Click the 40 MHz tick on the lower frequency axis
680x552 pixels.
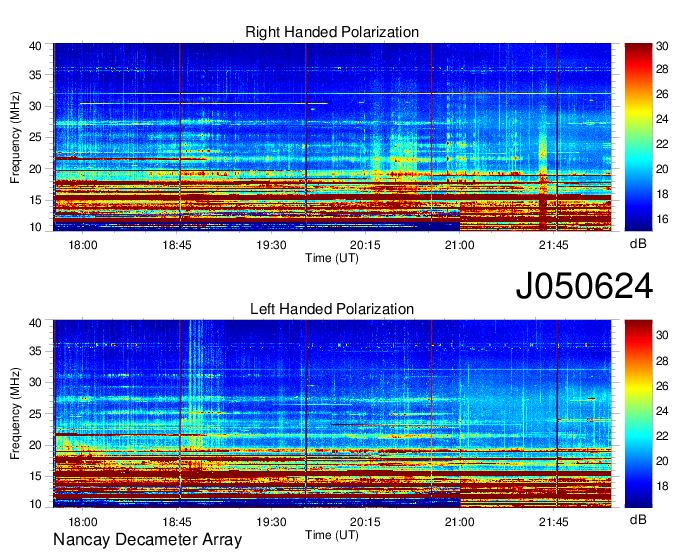pyautogui.click(x=35, y=323)
